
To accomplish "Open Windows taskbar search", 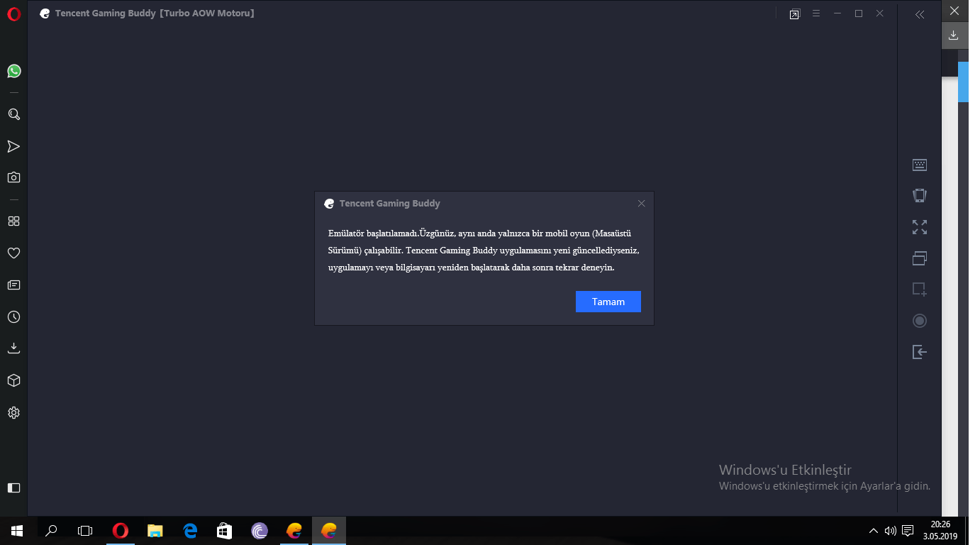I will click(51, 530).
